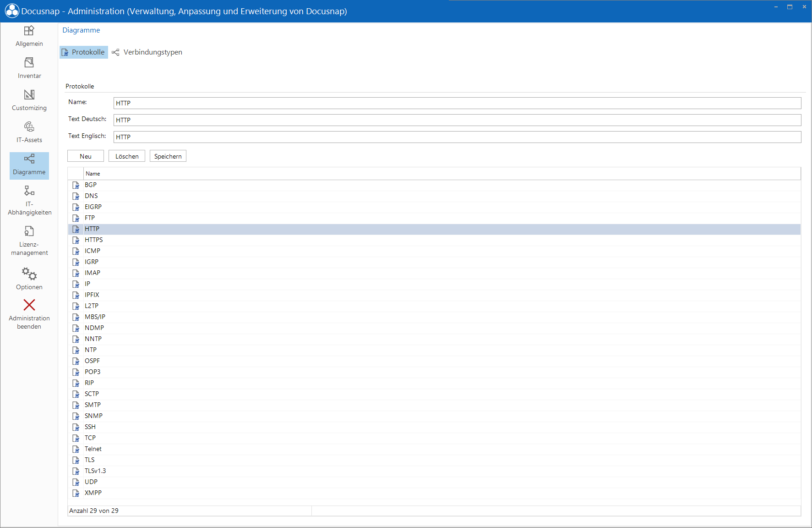Select the IMAP protocol row
Screen dimensions: 812x528
pos(434,273)
